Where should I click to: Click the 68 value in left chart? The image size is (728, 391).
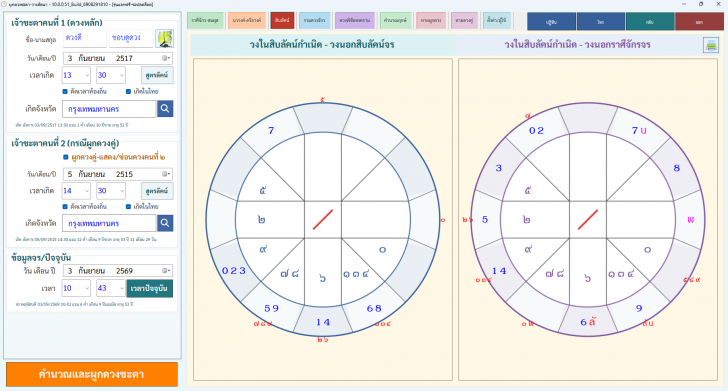pos(374,308)
